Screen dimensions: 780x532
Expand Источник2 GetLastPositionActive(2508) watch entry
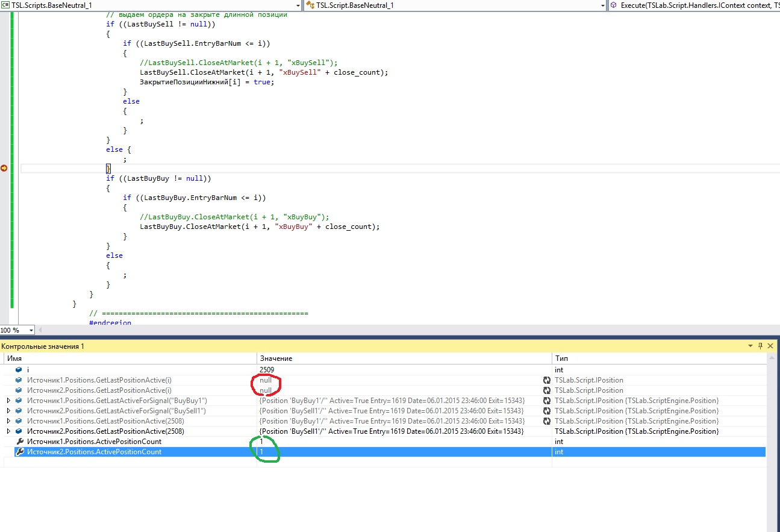pos(8,431)
